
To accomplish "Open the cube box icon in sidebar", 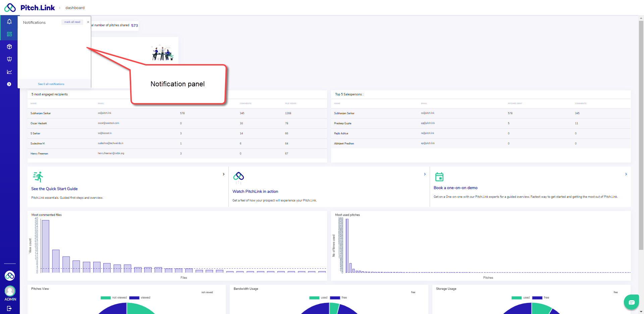I will (9, 47).
